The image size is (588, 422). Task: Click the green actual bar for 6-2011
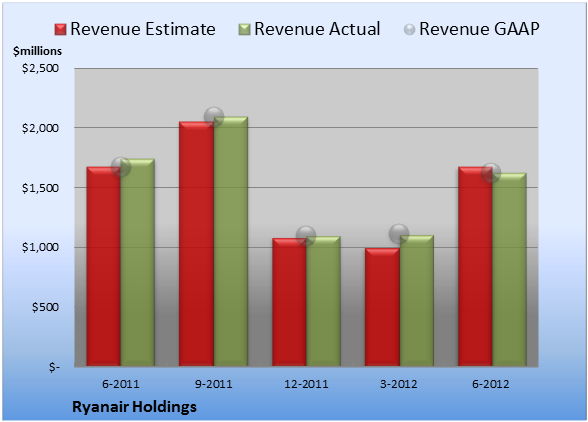[x=138, y=262]
